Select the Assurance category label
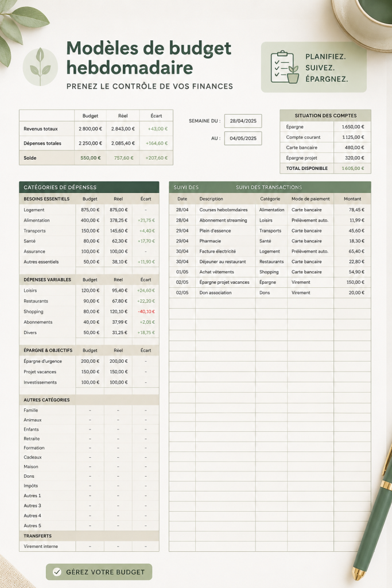Screen dimensions: 392x588 click(34, 252)
